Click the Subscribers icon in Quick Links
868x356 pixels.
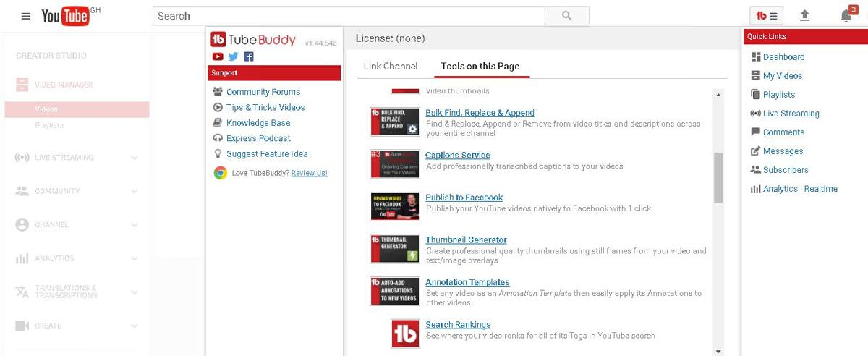756,170
